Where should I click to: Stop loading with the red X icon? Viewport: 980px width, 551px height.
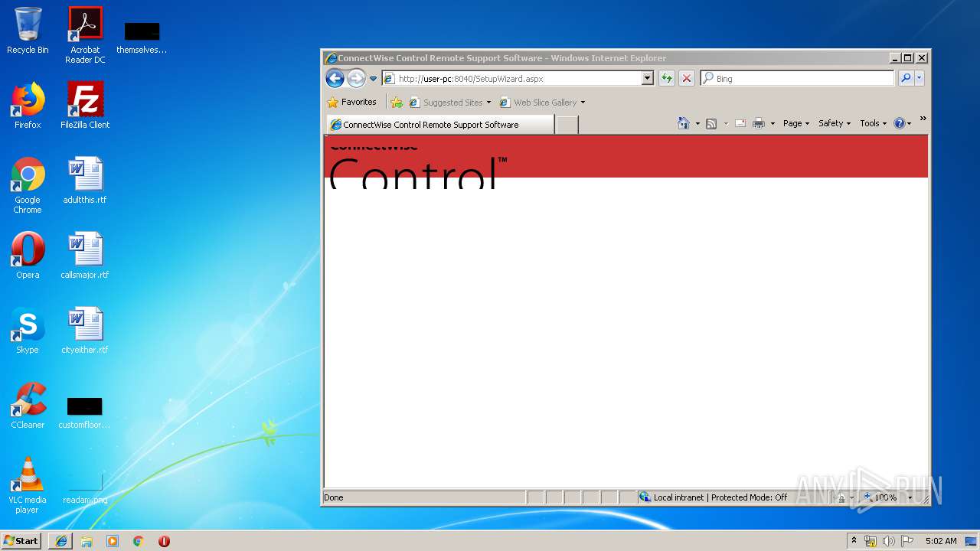tap(687, 79)
